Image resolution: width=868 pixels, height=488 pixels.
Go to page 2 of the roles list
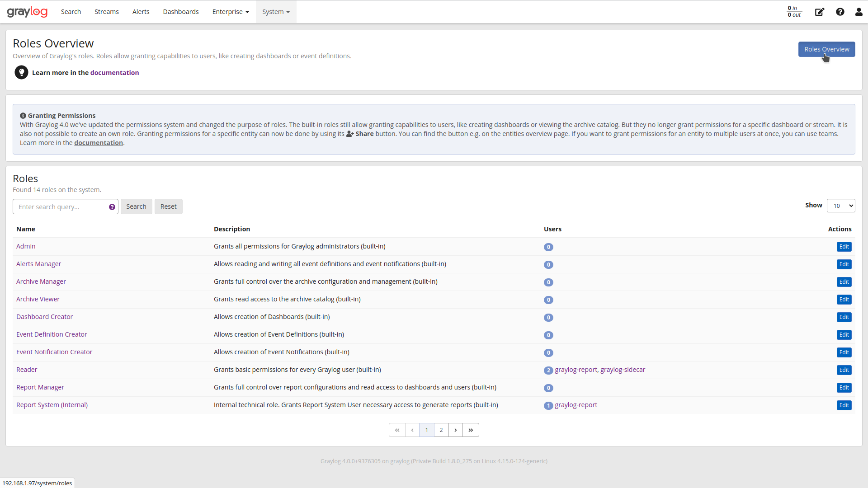[x=441, y=430]
